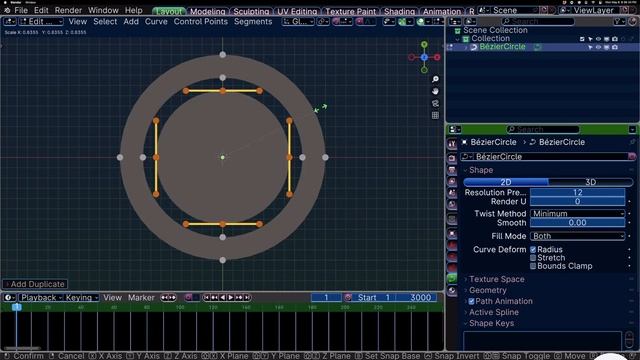This screenshot has height=360, width=640.
Task: Open the Keying popover in timeline
Action: click(81, 298)
